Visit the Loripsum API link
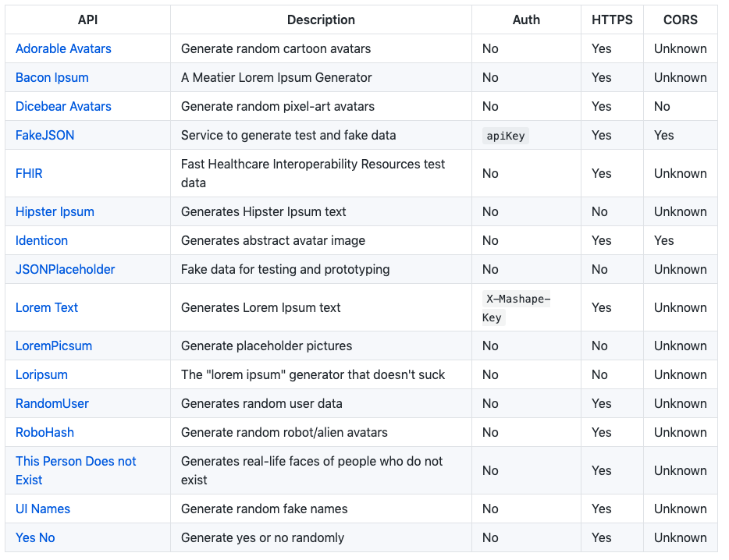The image size is (729, 560). [41, 374]
